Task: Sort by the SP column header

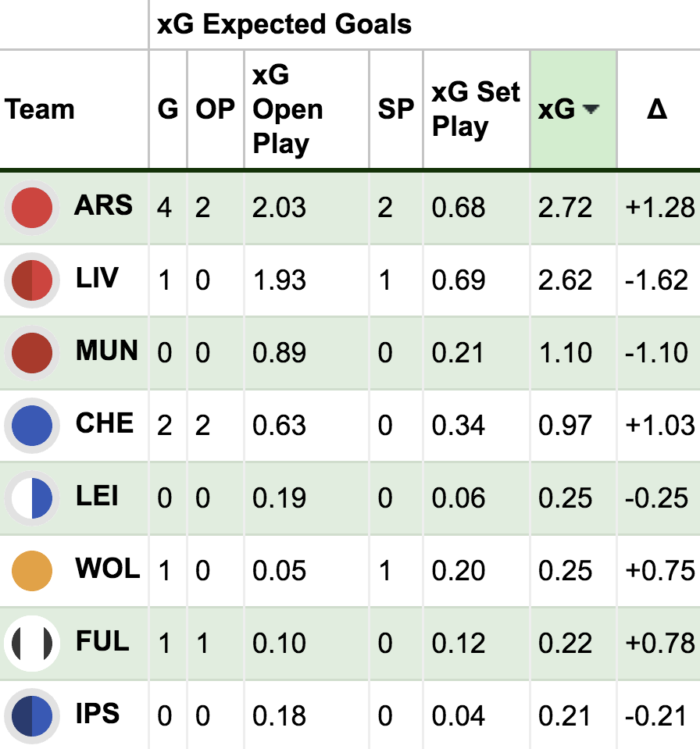Action: coord(395,109)
